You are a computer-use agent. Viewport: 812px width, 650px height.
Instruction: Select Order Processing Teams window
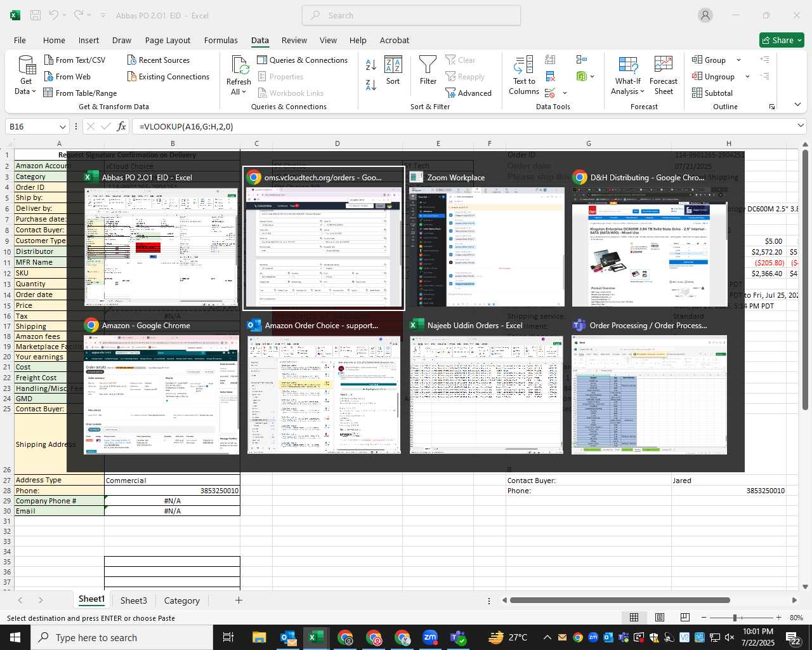click(x=650, y=387)
